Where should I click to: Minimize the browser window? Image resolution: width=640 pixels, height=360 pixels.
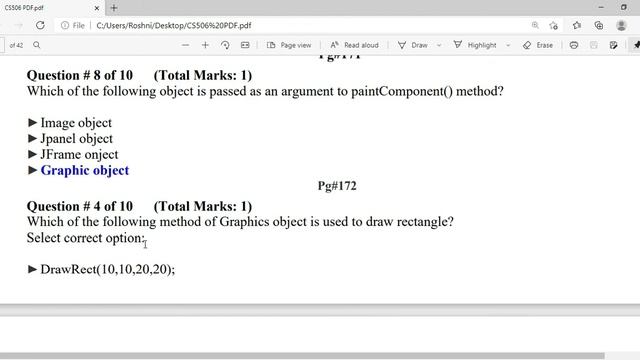click(601, 7)
